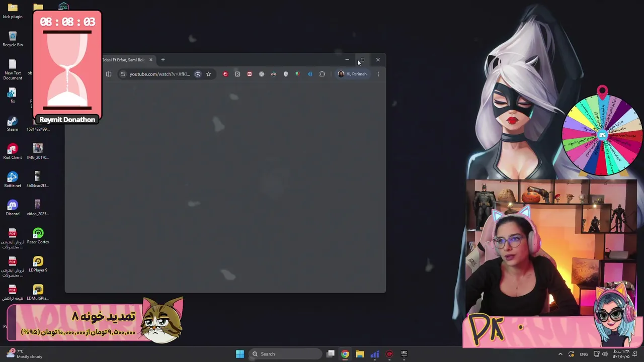Open a new Chrome tab
The image size is (644, 362).
click(x=163, y=60)
